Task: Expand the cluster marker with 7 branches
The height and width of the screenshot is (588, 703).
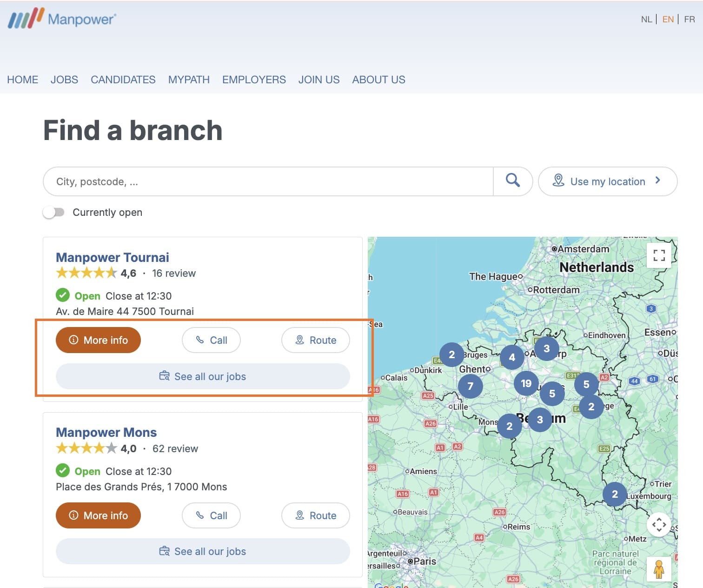Action: pos(470,386)
